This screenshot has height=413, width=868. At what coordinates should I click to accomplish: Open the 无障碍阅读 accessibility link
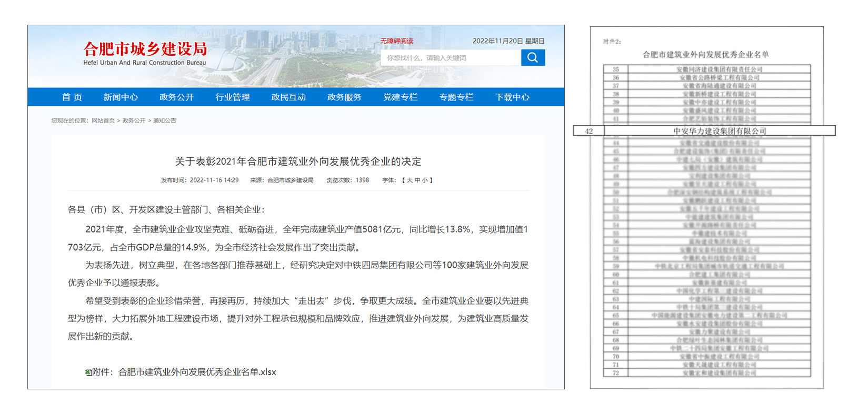click(x=396, y=41)
